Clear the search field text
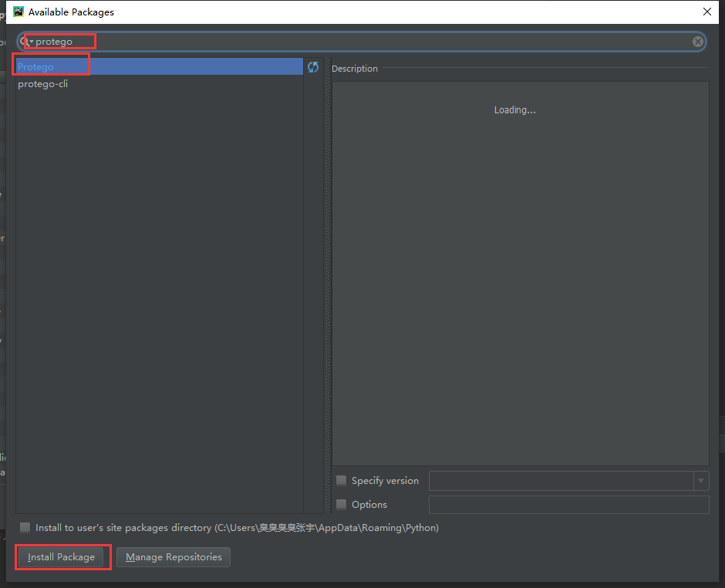Image resolution: width=725 pixels, height=588 pixels. 698,42
